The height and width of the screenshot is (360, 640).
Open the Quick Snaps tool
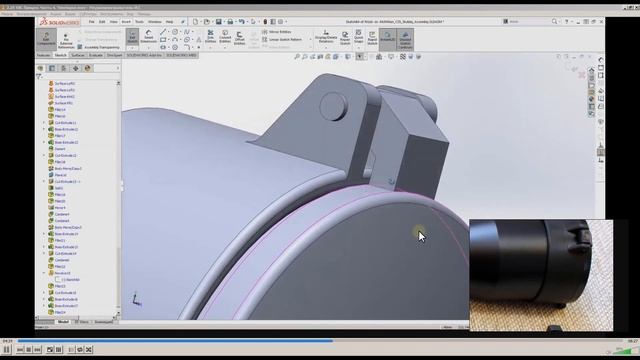point(359,36)
